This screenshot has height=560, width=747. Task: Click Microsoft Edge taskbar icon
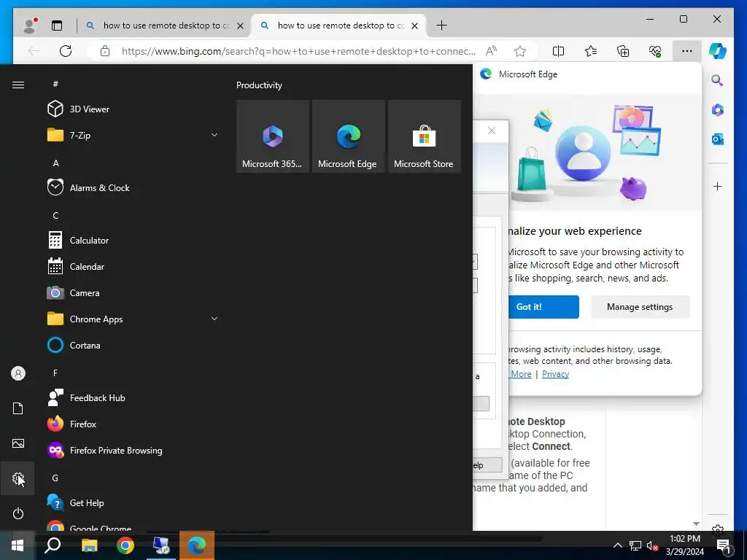[x=197, y=545]
